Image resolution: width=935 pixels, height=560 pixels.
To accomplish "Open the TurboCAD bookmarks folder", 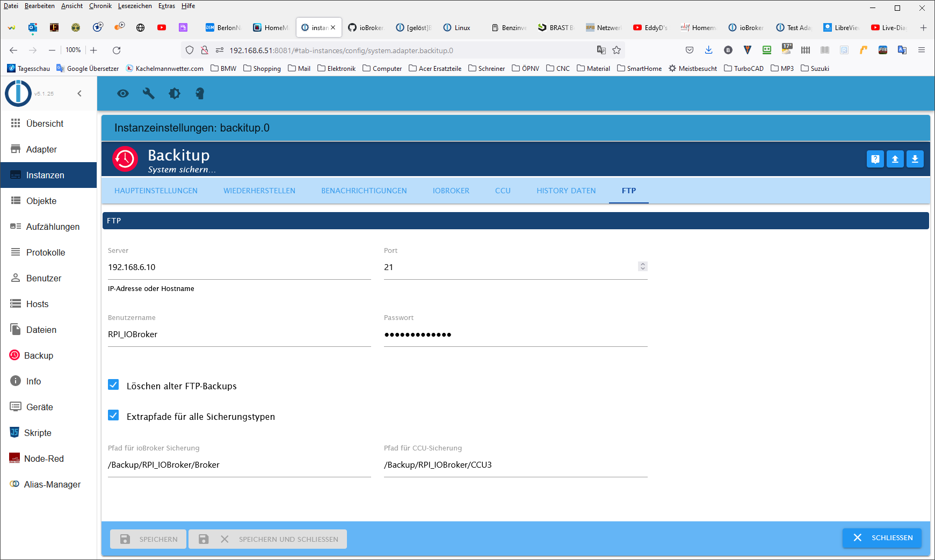I will pos(744,69).
